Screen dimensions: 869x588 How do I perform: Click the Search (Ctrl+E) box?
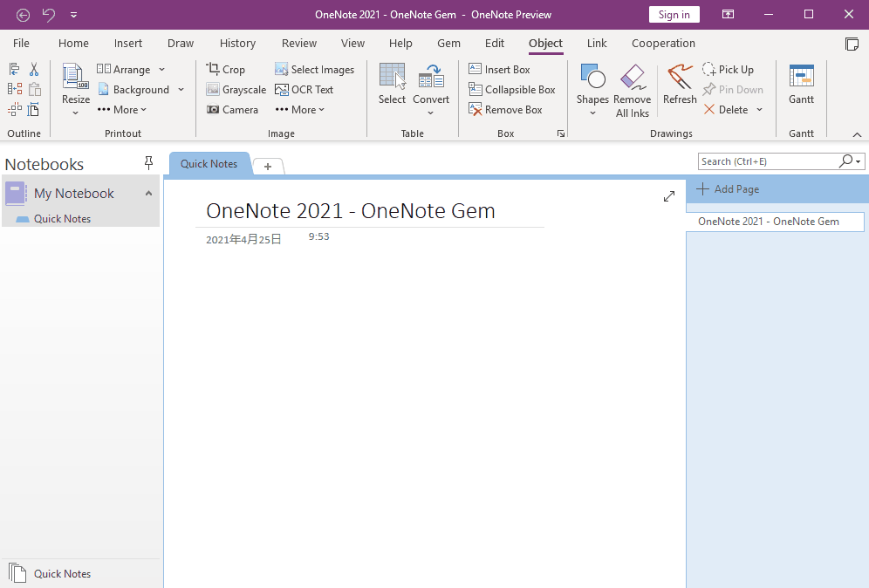769,161
